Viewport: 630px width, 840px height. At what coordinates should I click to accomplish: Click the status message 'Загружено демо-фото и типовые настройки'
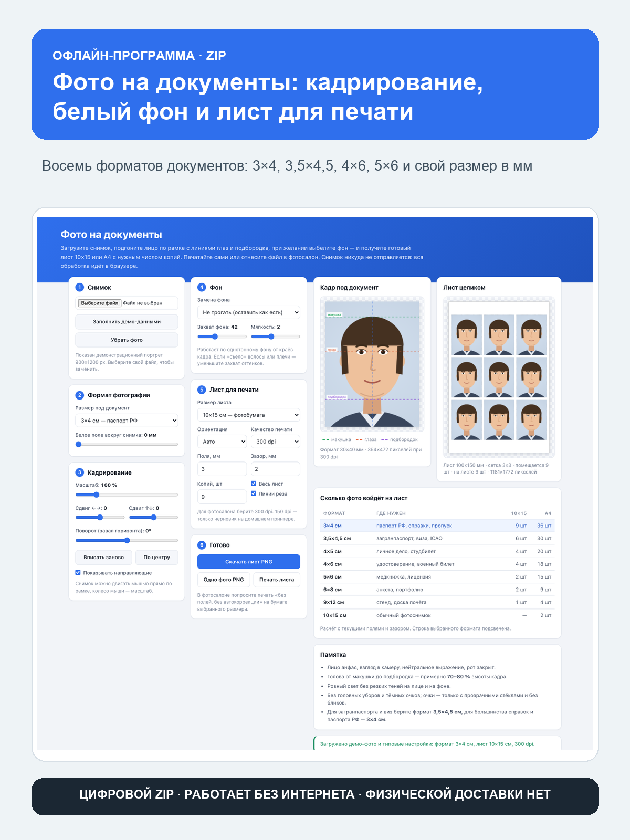point(427,744)
